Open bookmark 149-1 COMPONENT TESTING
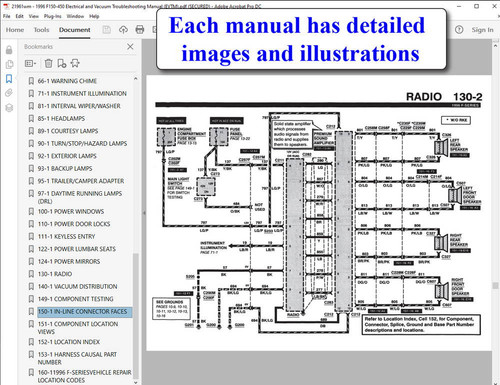 coord(75,299)
